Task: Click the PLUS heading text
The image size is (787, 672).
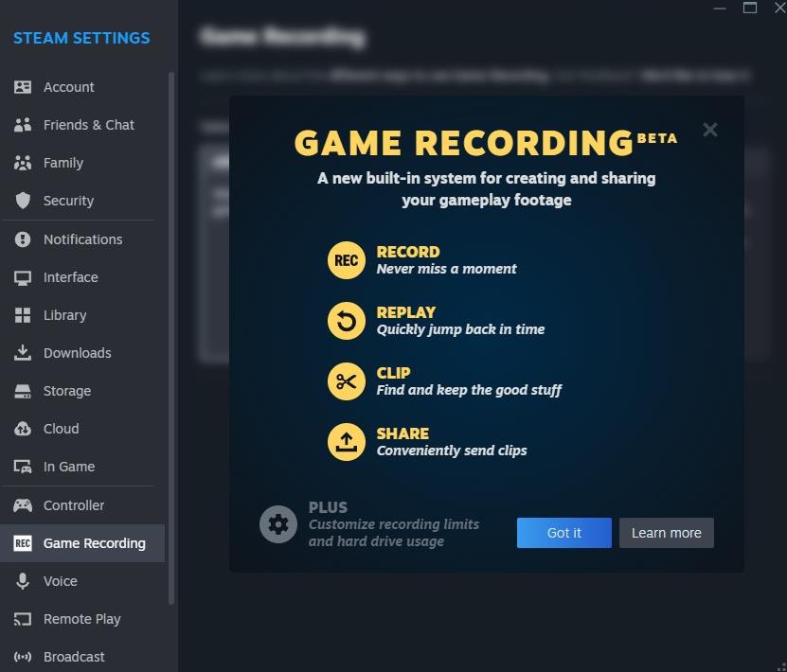Action: 328,507
